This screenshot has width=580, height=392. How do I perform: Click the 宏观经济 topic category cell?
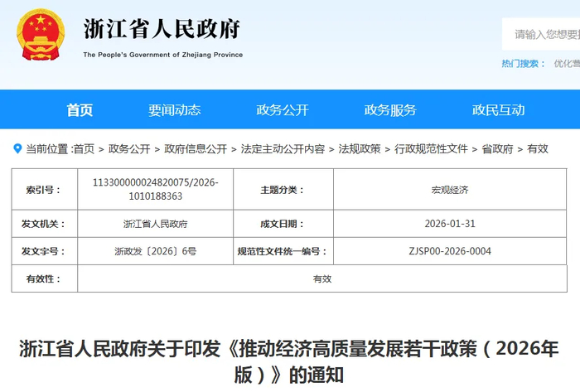pyautogui.click(x=450, y=190)
